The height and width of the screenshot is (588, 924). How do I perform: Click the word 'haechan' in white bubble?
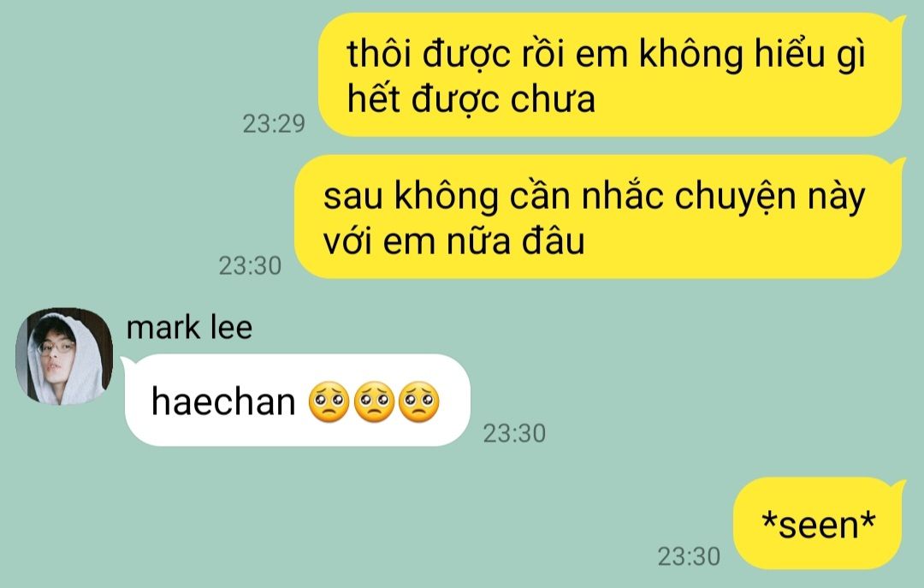pyautogui.click(x=223, y=401)
